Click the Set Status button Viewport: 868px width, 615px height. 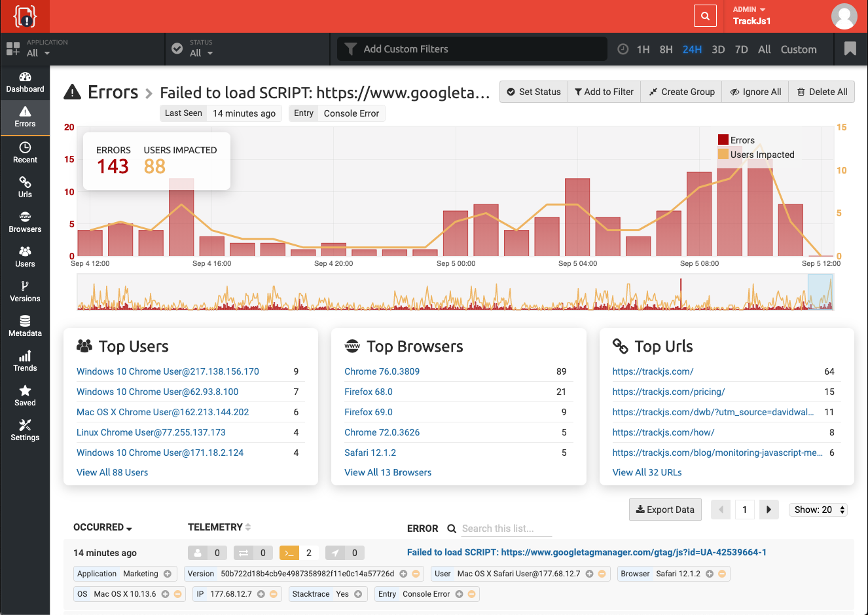(x=534, y=92)
